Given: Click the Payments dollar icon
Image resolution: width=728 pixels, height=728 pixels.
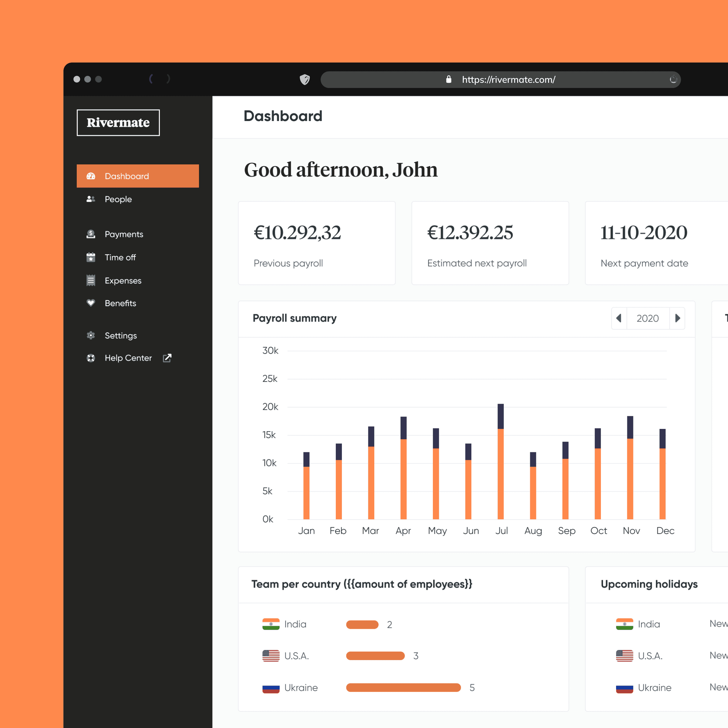Looking at the screenshot, I should [x=91, y=234].
